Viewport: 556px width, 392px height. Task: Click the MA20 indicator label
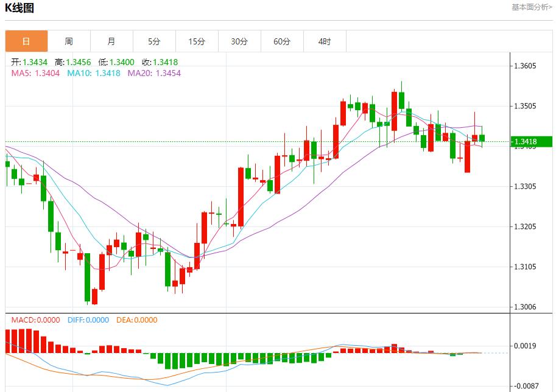click(153, 73)
